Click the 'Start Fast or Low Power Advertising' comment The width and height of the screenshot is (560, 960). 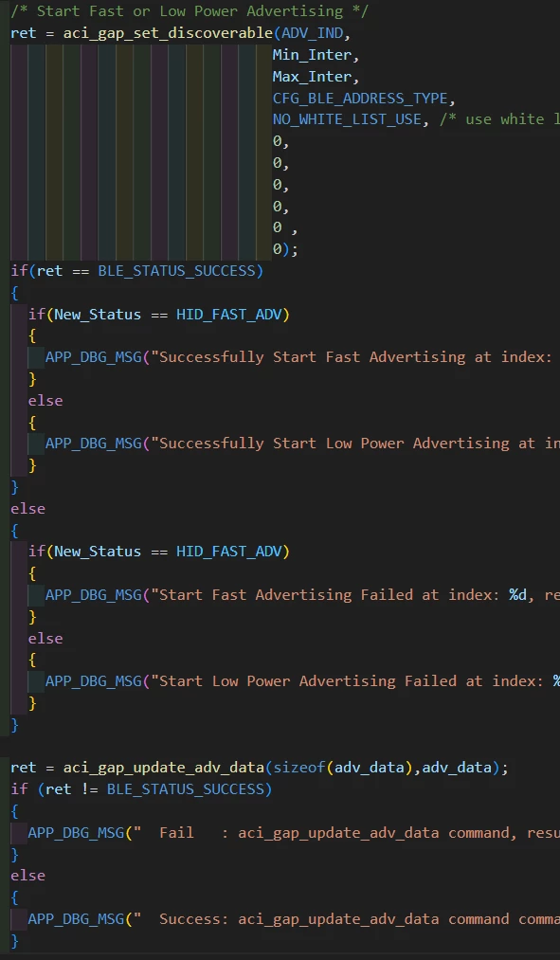point(190,11)
